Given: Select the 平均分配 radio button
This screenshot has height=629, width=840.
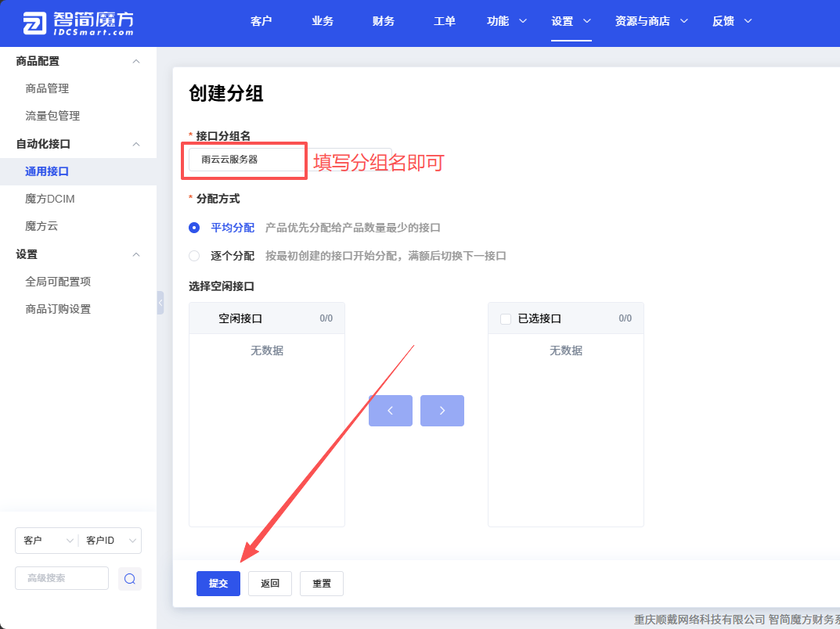Looking at the screenshot, I should tap(194, 228).
